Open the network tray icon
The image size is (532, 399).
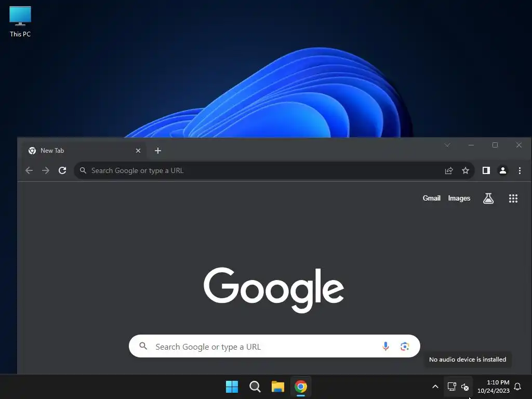click(x=451, y=387)
